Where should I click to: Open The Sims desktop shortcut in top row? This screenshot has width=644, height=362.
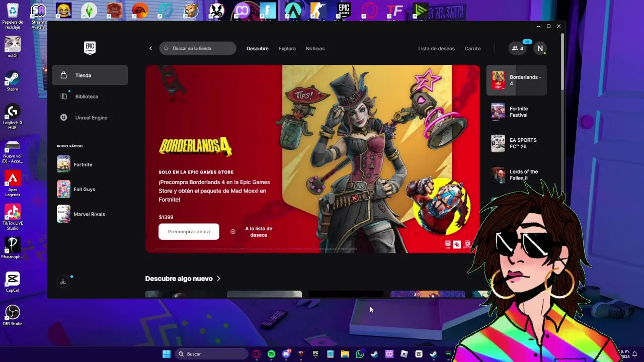click(89, 11)
